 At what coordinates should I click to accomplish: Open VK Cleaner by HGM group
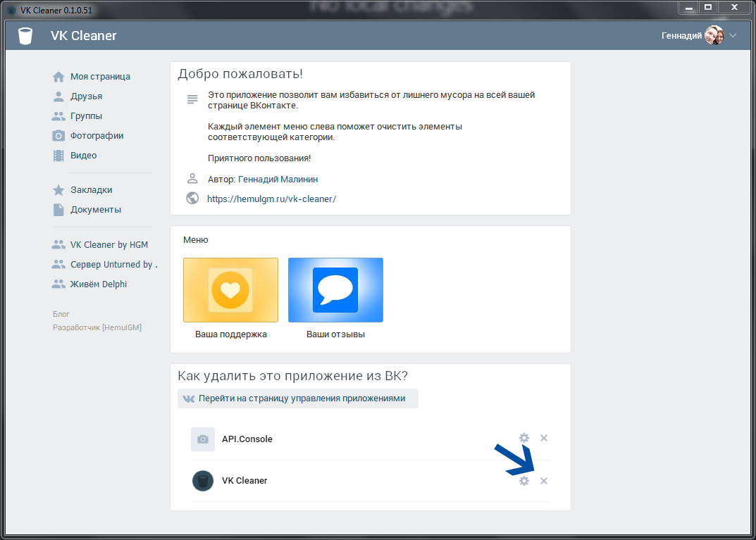[x=109, y=245]
